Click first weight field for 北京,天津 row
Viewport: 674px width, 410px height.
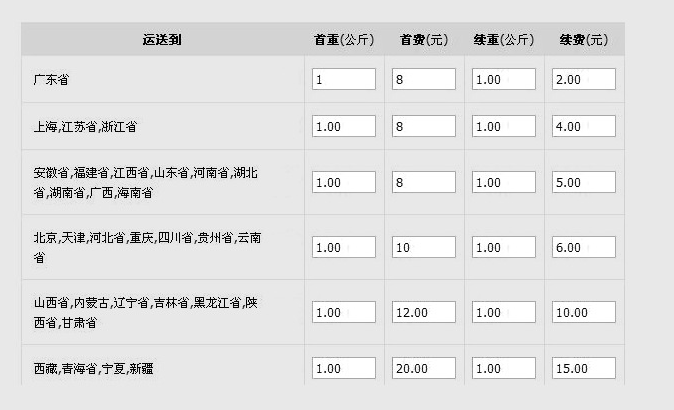pos(343,247)
